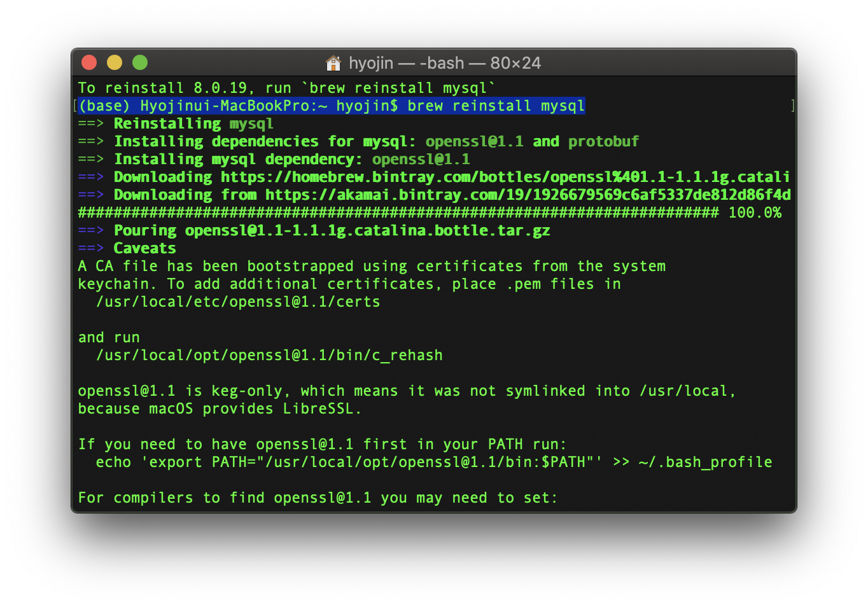This screenshot has height=607, width=868.
Task: Click the path /usr/local/opt/openssl@1.1/bin/c_rehash
Action: click(x=269, y=355)
